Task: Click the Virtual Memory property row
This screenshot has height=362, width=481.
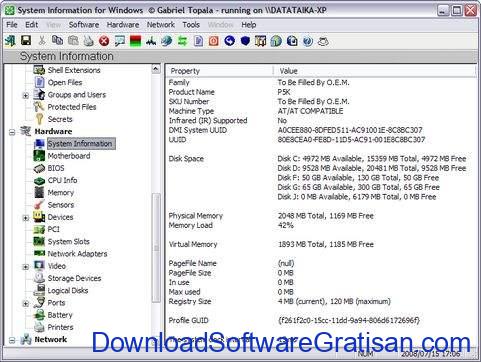Action: [x=321, y=244]
